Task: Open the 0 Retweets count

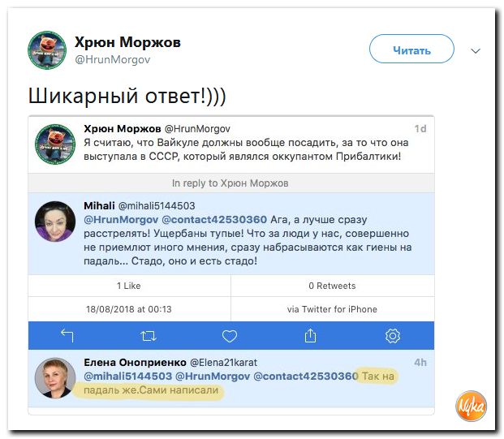Action: [x=333, y=286]
